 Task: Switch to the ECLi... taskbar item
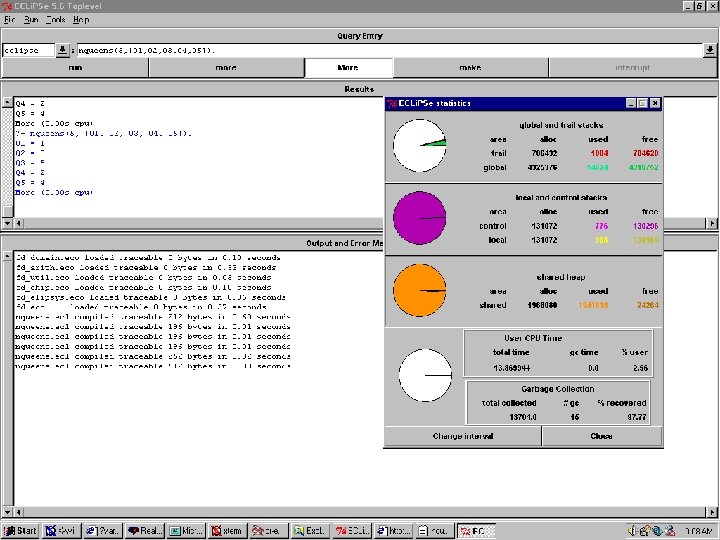[x=352, y=531]
